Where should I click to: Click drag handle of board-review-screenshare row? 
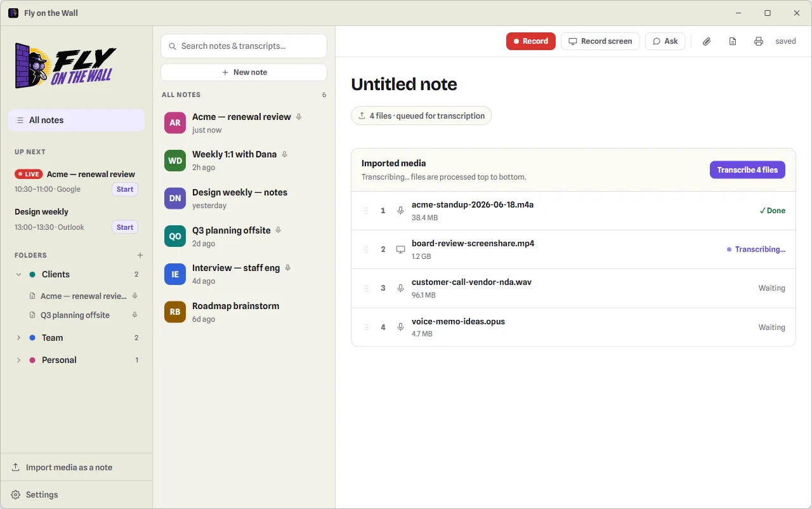tap(366, 249)
